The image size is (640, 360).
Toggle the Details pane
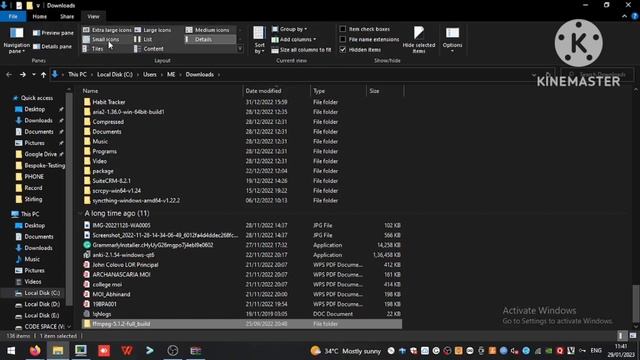coord(52,47)
